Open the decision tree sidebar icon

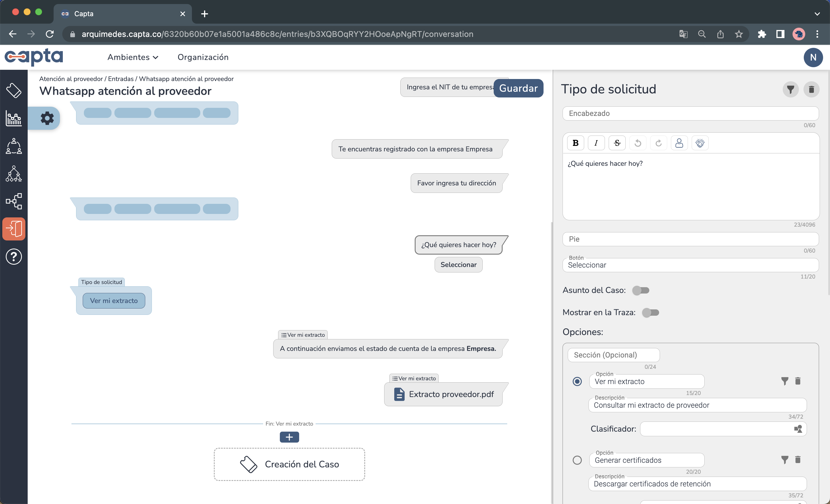14,174
